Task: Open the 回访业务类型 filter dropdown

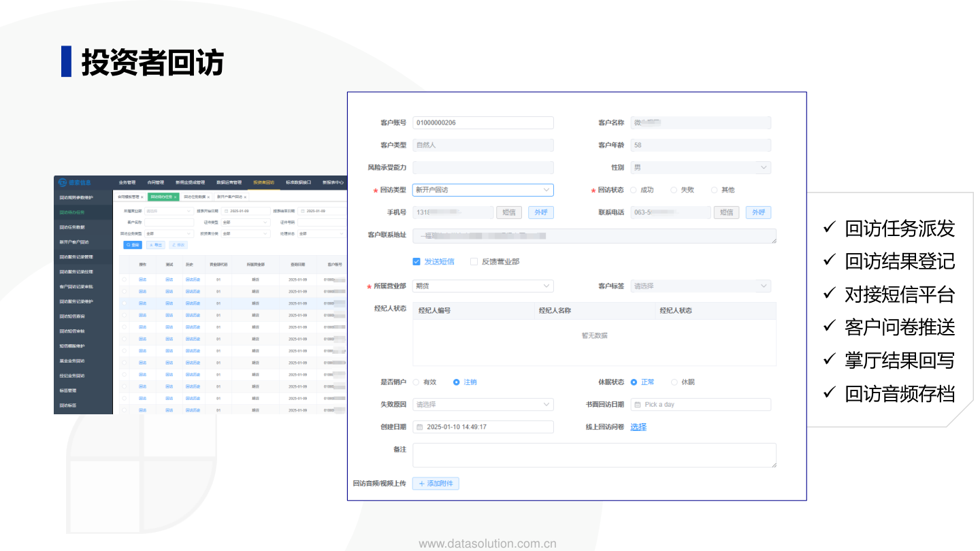Action: point(169,233)
